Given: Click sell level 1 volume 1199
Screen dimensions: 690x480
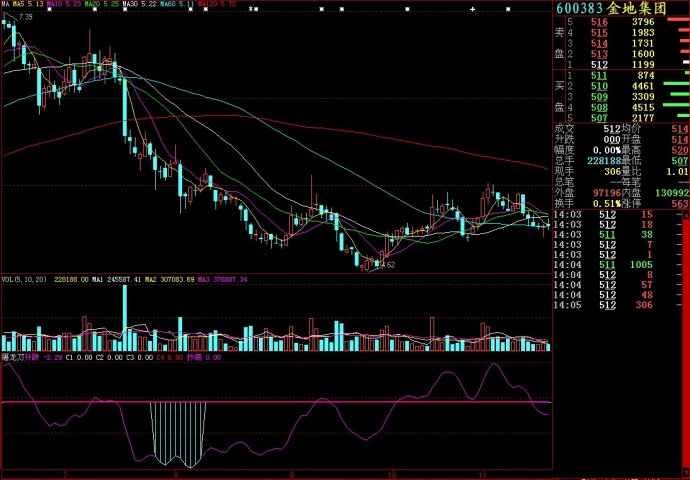Looking at the screenshot, I should (643, 65).
